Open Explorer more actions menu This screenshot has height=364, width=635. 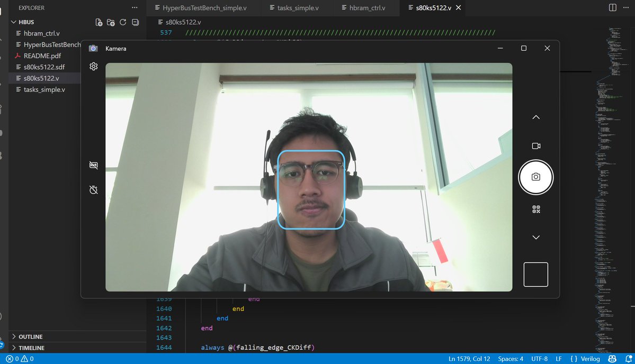point(135,8)
